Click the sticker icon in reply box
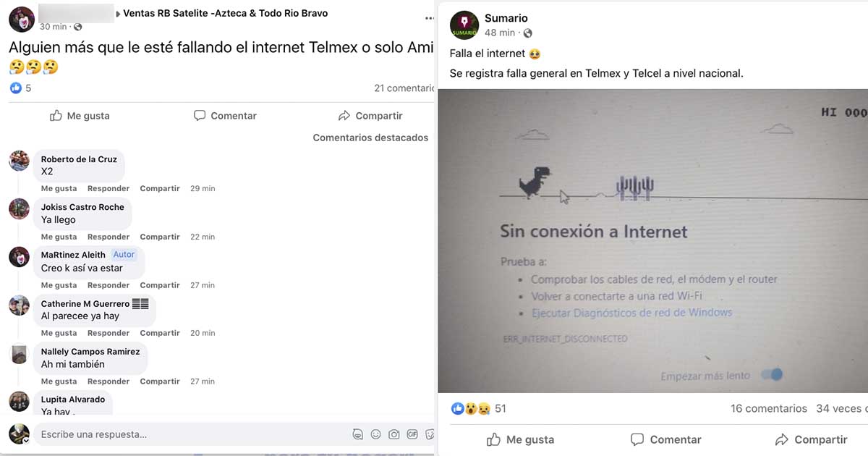Screen dimensions: 868x456 coord(430,434)
